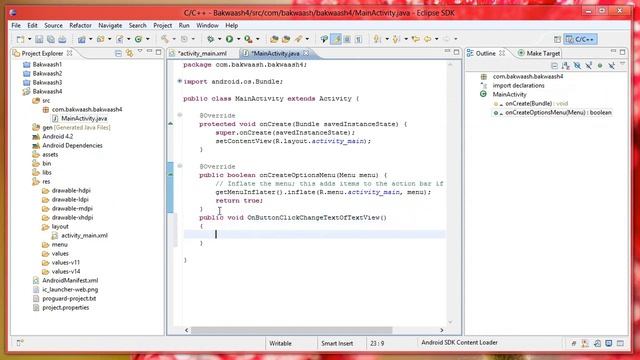Switch to the Make Target tab
This screenshot has height=360, width=640.
click(x=539, y=53)
